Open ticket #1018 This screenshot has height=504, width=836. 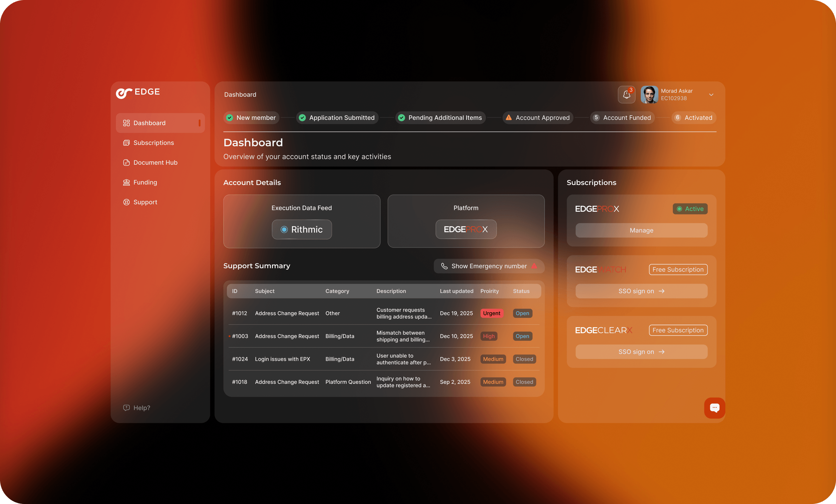pyautogui.click(x=384, y=382)
